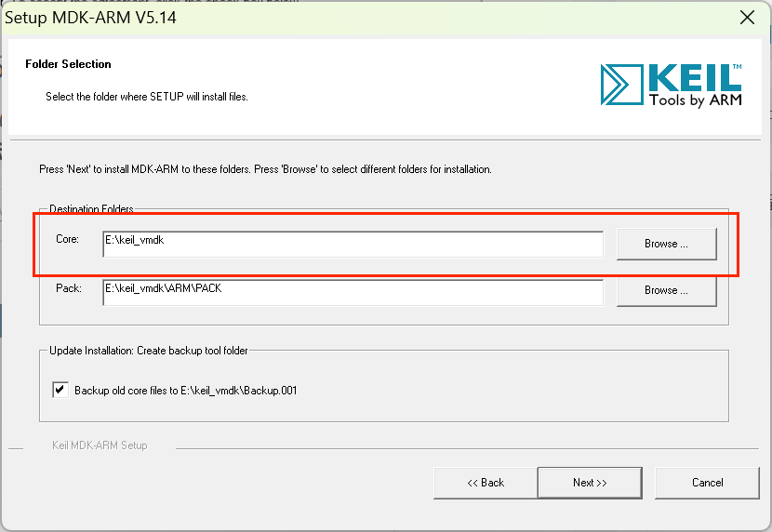The height and width of the screenshot is (532, 772).
Task: Proceed with the Next >> button
Action: [590, 483]
